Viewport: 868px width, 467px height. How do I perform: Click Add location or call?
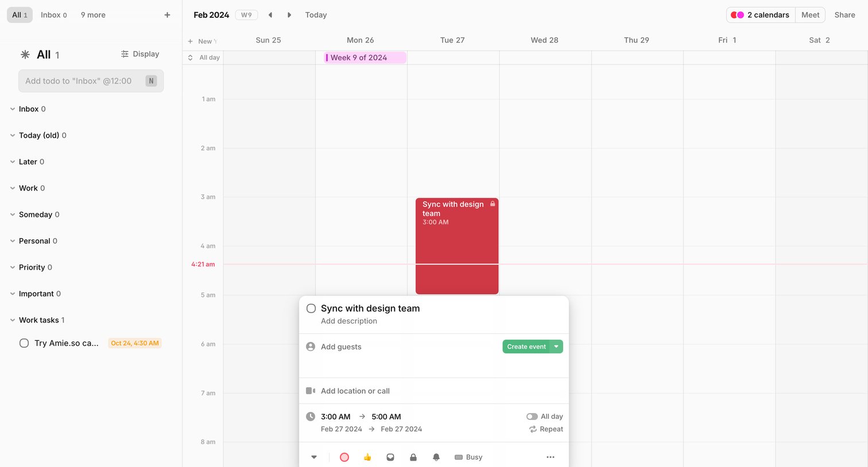(355, 391)
